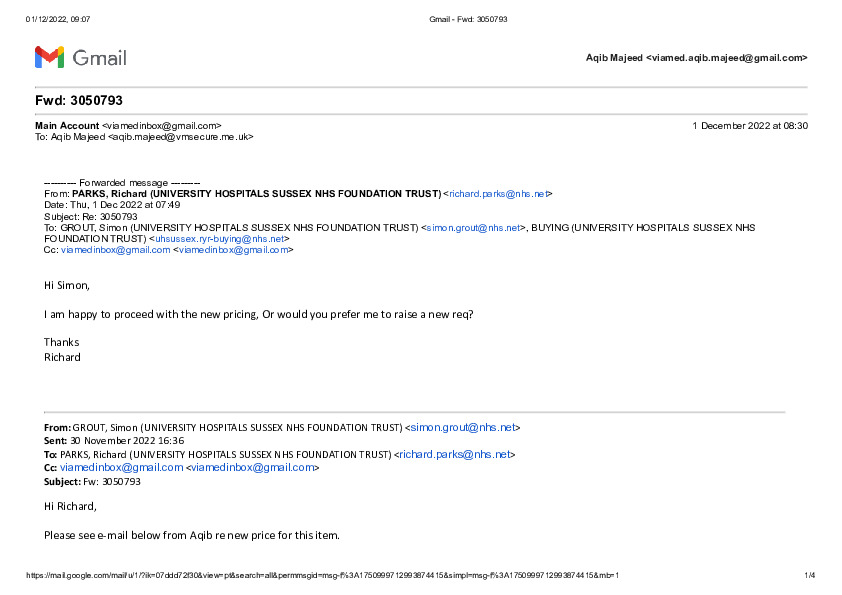The image size is (842, 595).
Task: Click simon.grout@nhs.net in the 30 November From line
Action: tap(463, 427)
